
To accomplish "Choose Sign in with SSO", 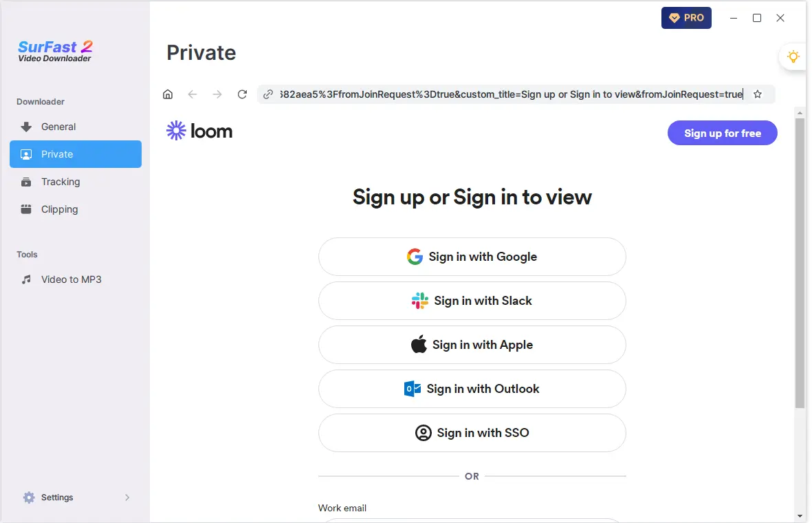I will tap(472, 433).
